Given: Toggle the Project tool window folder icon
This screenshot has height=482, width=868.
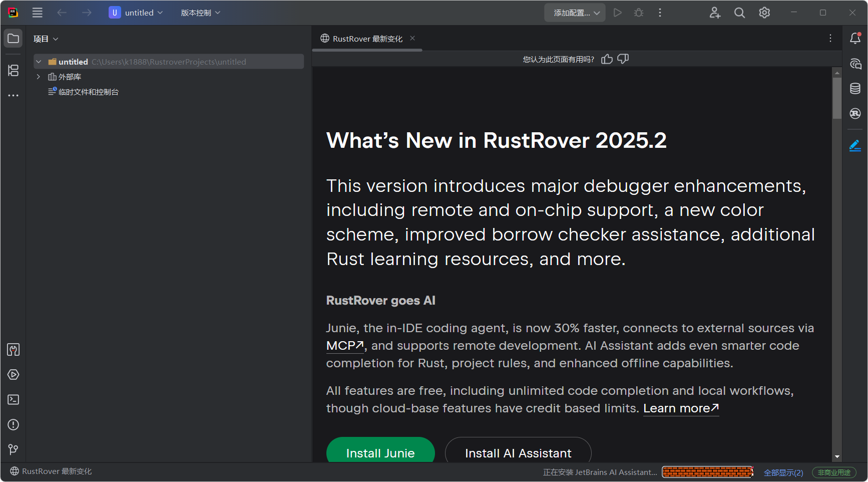Looking at the screenshot, I should point(14,39).
